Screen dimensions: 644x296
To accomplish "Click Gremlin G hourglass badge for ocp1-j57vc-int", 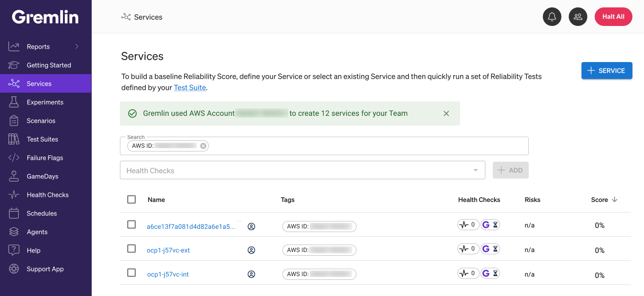I will click(x=490, y=273).
